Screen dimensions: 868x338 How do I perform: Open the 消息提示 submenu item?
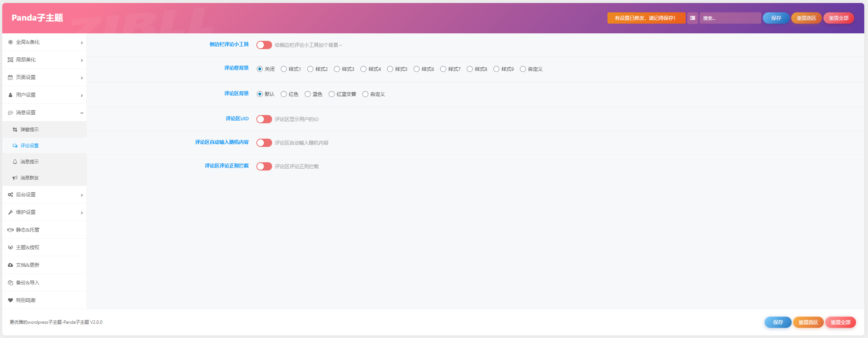[45, 162]
